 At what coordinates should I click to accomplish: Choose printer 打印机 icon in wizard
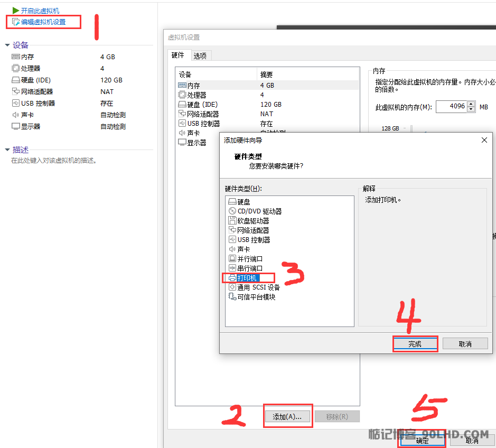coord(232,278)
